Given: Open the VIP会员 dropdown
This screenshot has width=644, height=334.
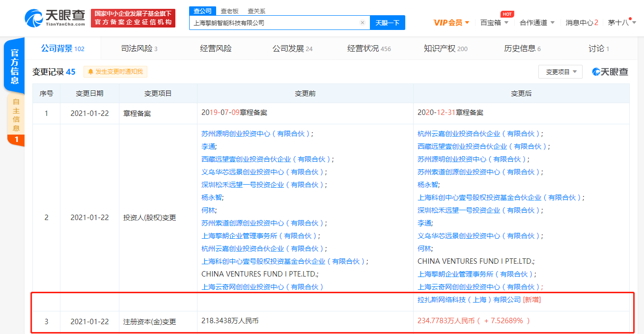Looking at the screenshot, I should (x=451, y=23).
